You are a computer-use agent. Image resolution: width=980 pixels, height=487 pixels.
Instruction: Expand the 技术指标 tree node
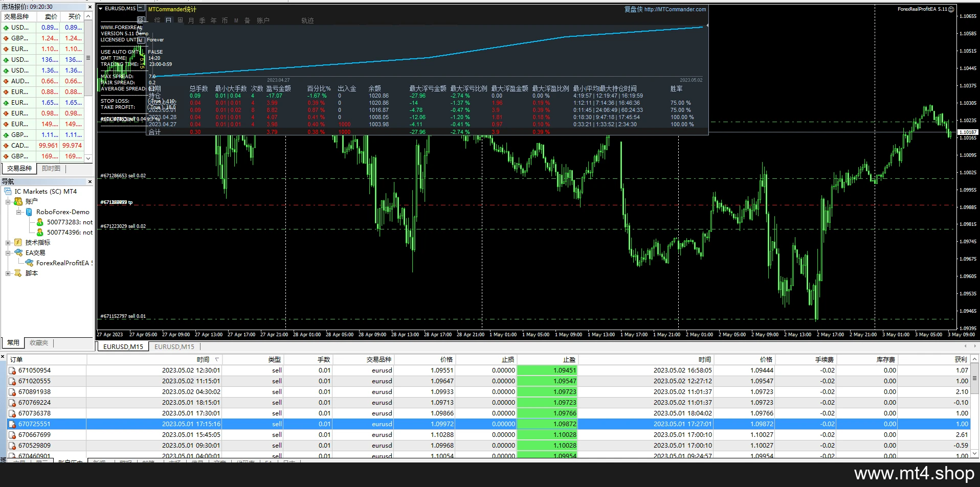click(8, 243)
